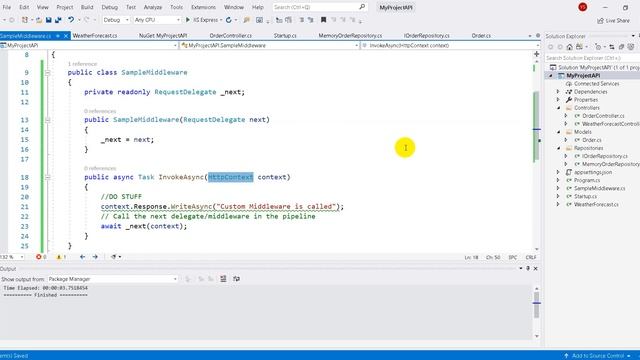Navigate backward with the left arrow icon
This screenshot has height=360, width=640.
[82, 257]
